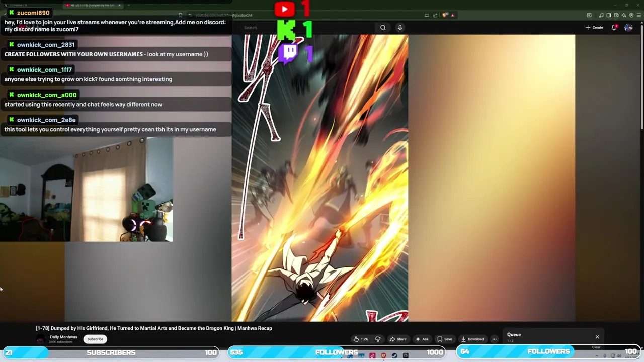Viewport: 644px width, 362px height.
Task: Open YouTube notifications bell
Action: [x=614, y=27]
